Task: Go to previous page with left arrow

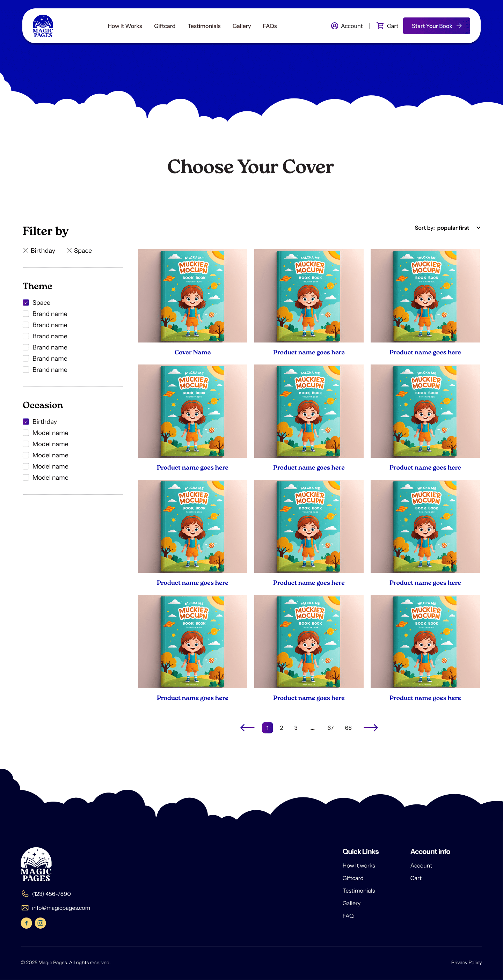Action: [248, 728]
